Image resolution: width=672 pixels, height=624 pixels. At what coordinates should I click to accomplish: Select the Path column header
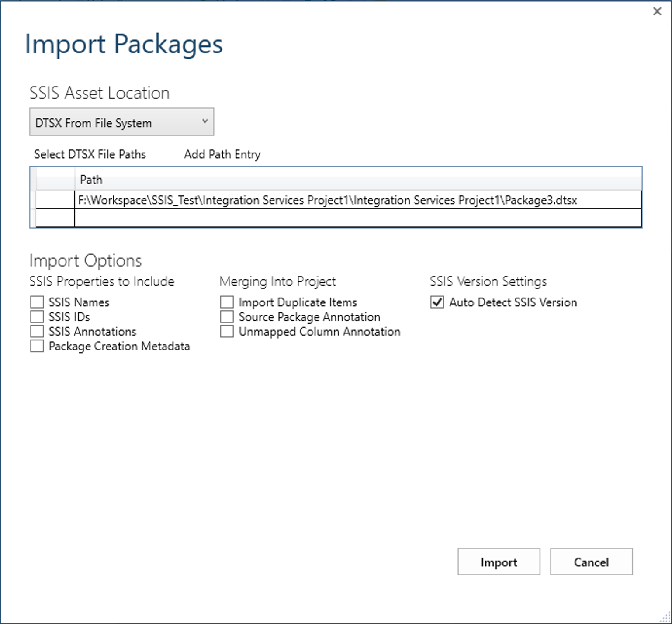91,179
